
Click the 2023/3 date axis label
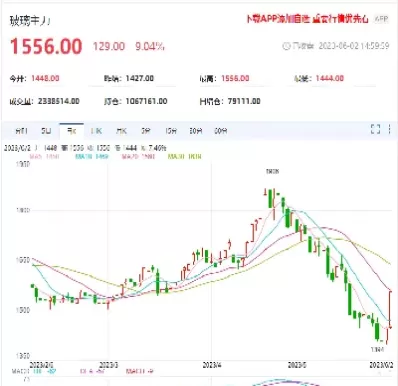click(109, 365)
